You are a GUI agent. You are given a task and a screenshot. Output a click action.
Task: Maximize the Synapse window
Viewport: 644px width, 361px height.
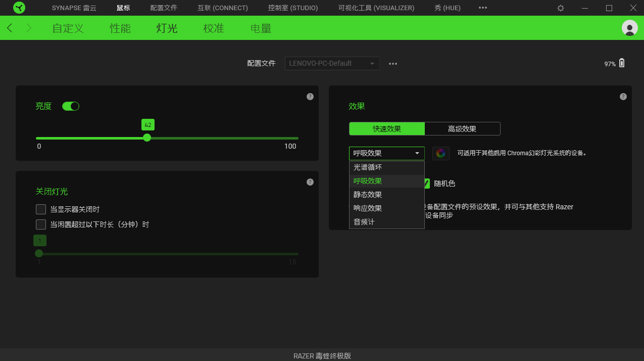[x=609, y=8]
